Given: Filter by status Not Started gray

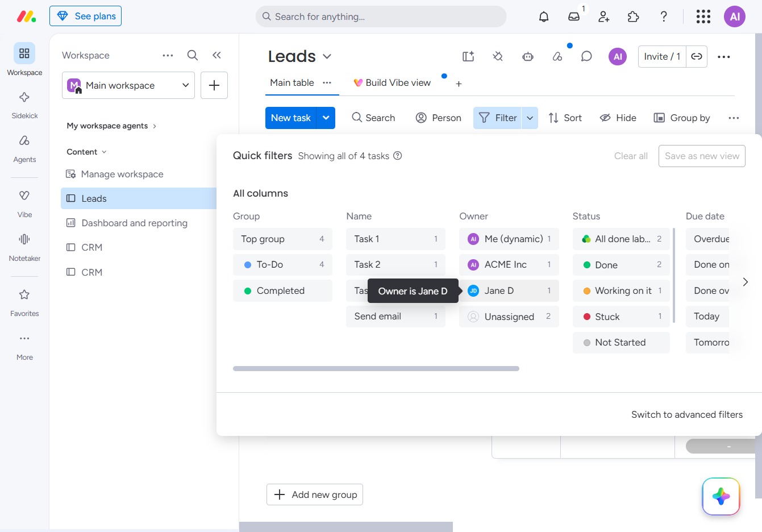Looking at the screenshot, I should pos(621,343).
